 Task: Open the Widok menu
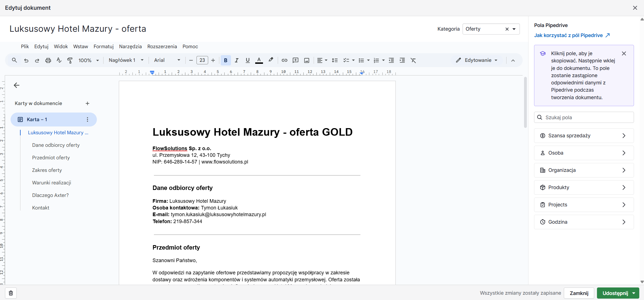point(61,47)
